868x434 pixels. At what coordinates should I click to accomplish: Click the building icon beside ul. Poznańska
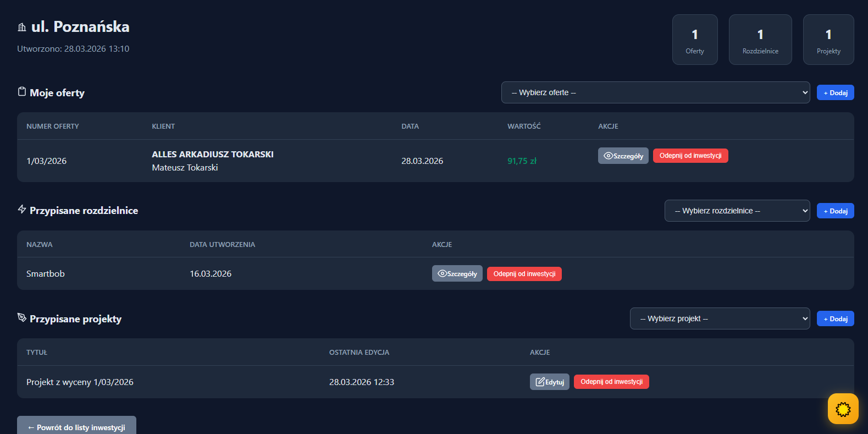click(22, 27)
